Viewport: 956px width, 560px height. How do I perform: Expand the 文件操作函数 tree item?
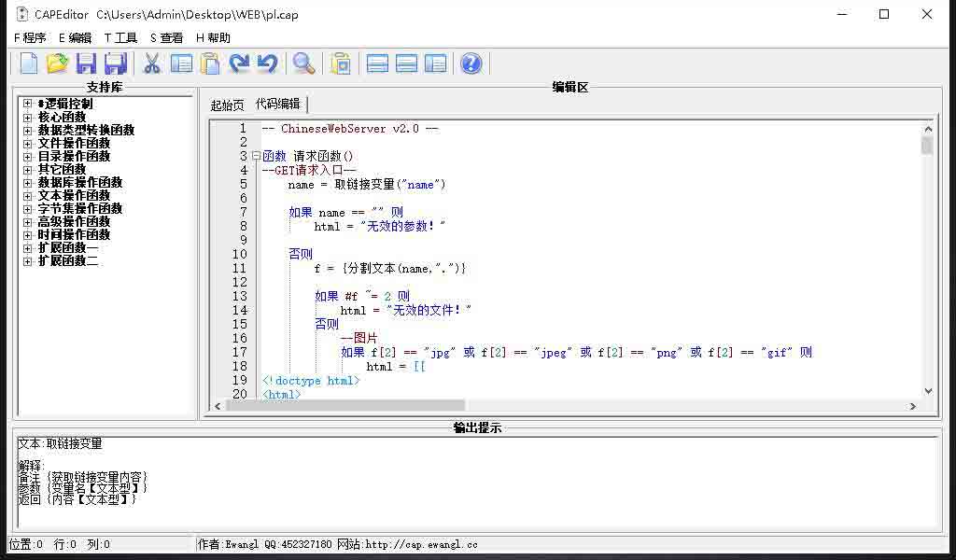point(29,143)
